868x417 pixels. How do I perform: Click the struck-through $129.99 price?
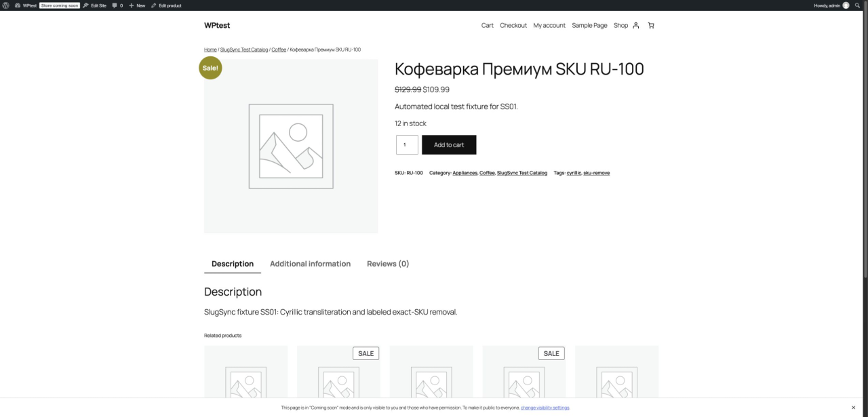408,90
